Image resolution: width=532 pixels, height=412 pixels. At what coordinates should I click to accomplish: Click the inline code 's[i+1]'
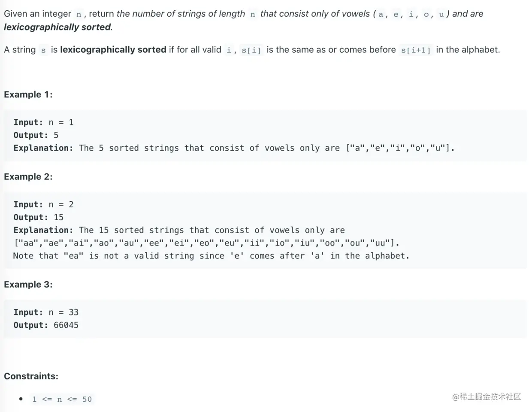pyautogui.click(x=415, y=50)
